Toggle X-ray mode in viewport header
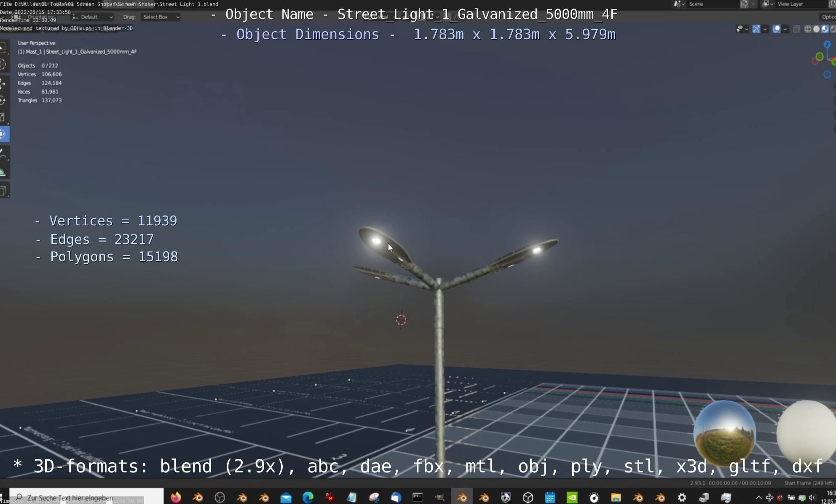This screenshot has height=504, width=836. click(x=796, y=29)
